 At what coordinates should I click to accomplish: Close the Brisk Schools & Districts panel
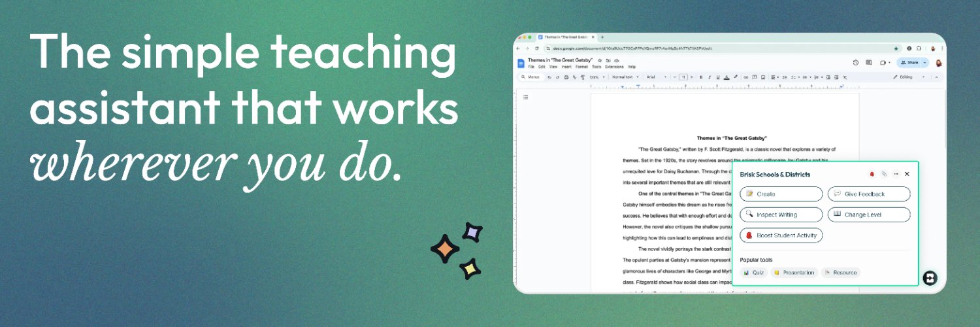click(x=907, y=174)
